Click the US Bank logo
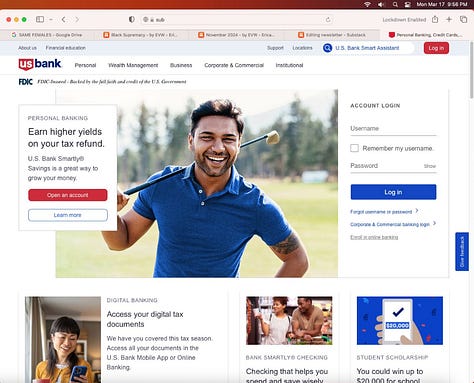The image size is (474, 383). click(x=40, y=64)
